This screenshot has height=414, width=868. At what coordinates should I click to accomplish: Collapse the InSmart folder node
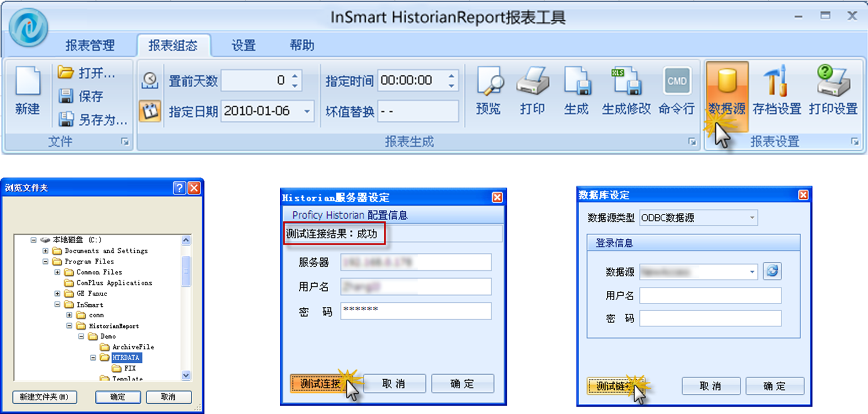click(x=57, y=304)
